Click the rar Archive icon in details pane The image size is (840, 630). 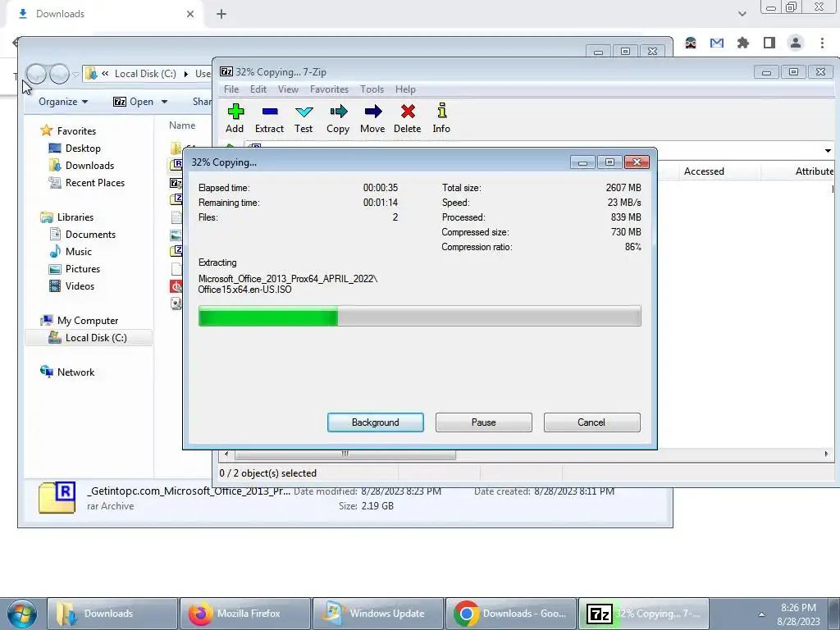click(57, 498)
